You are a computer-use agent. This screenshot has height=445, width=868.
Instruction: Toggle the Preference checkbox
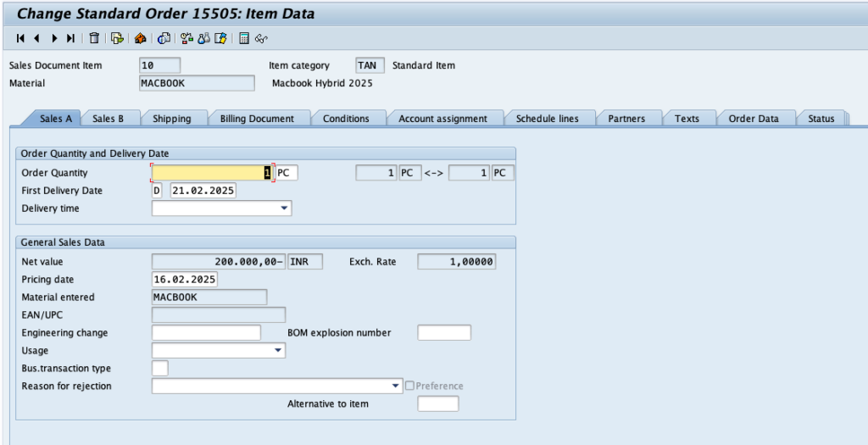[409, 386]
